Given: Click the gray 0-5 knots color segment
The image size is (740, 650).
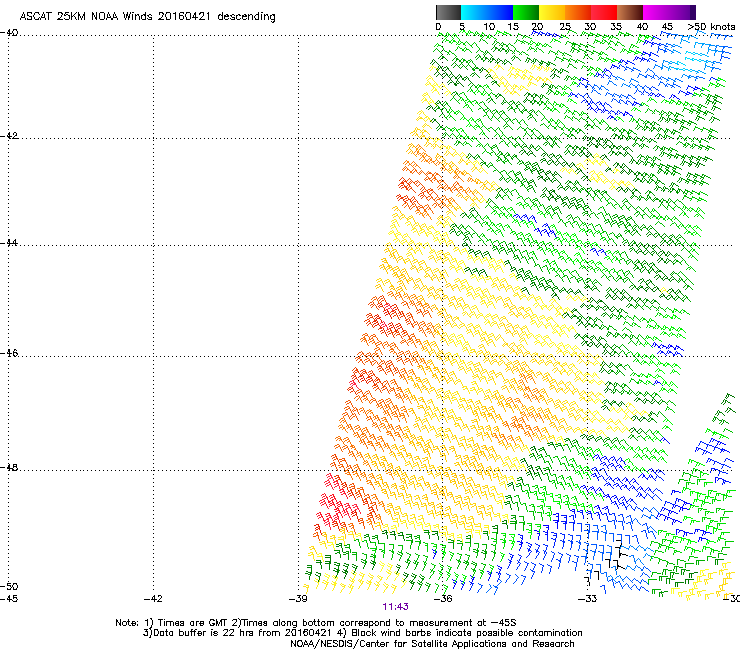Looking at the screenshot, I should [448, 12].
